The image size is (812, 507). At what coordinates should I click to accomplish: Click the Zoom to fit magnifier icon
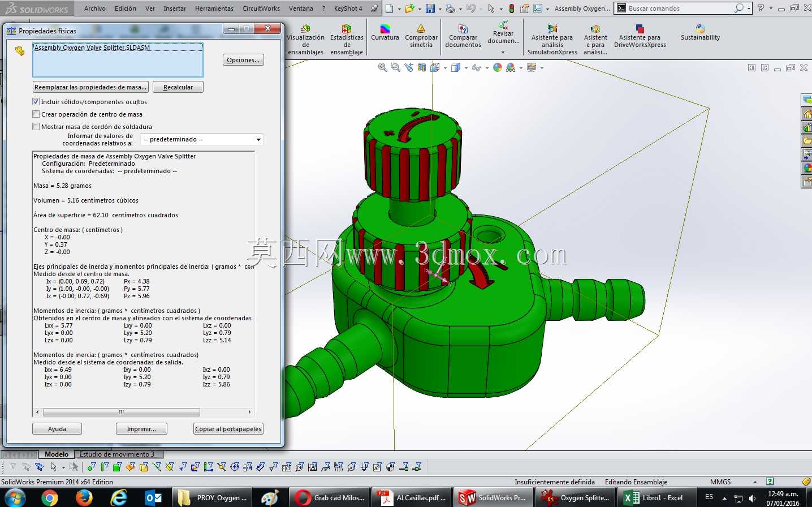tap(383, 67)
